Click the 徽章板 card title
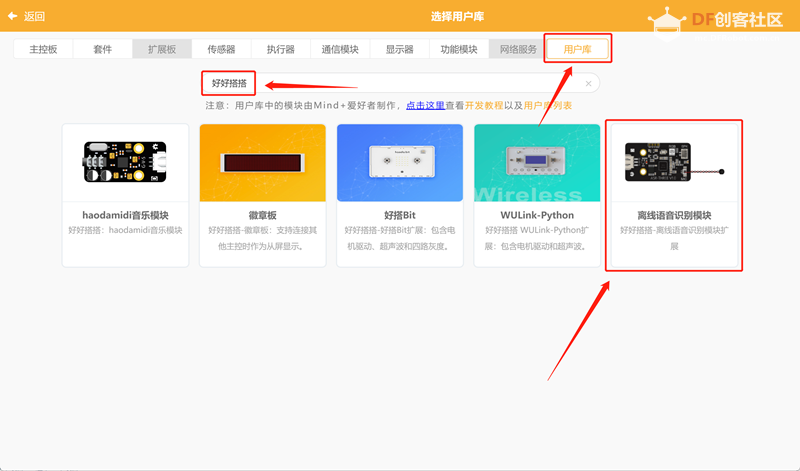 coord(262,215)
